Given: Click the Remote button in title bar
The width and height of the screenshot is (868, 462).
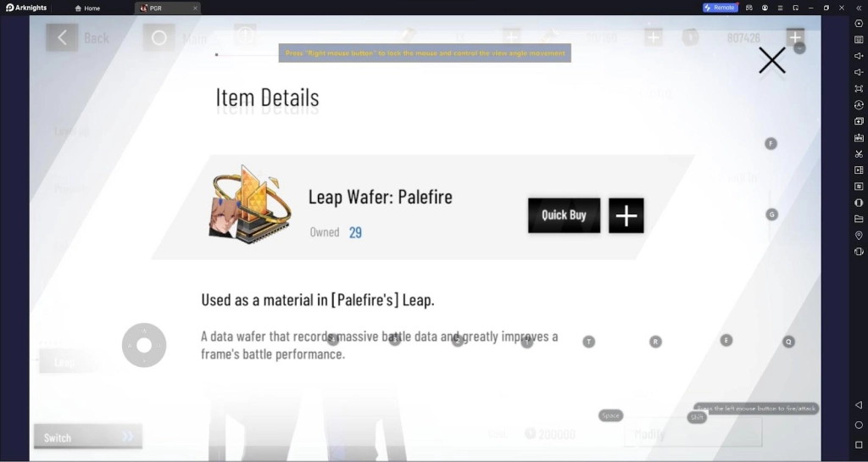Looking at the screenshot, I should (720, 8).
